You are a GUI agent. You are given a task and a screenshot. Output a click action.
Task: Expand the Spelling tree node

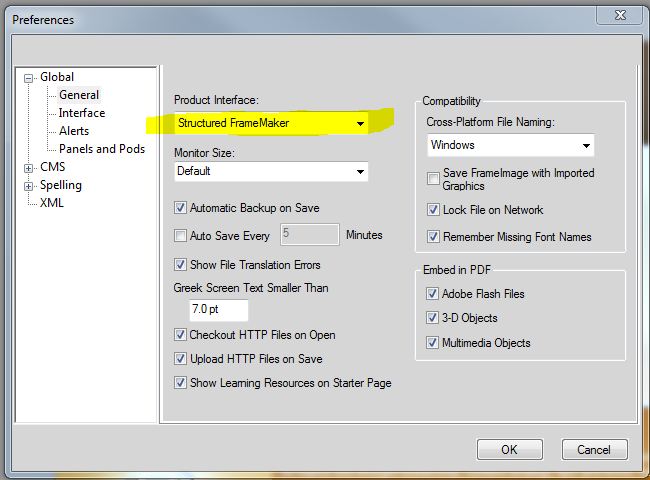[28, 186]
